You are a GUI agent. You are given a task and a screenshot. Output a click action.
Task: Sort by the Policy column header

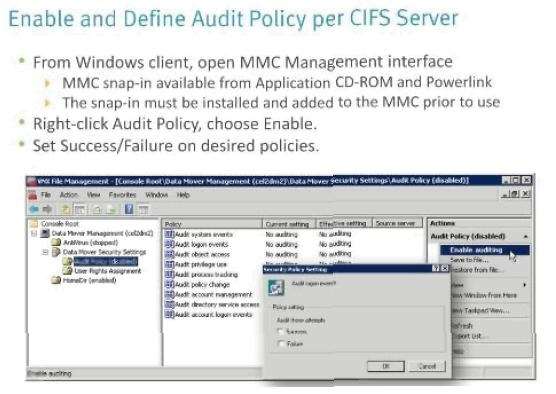tap(212, 224)
